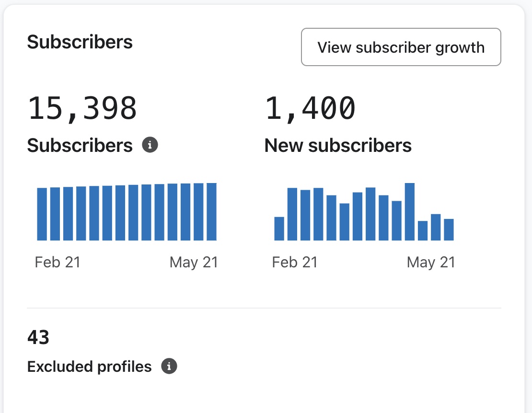The image size is (532, 413).
Task: Click Feb 21 label under Subscribers chart
Action: coord(58,263)
